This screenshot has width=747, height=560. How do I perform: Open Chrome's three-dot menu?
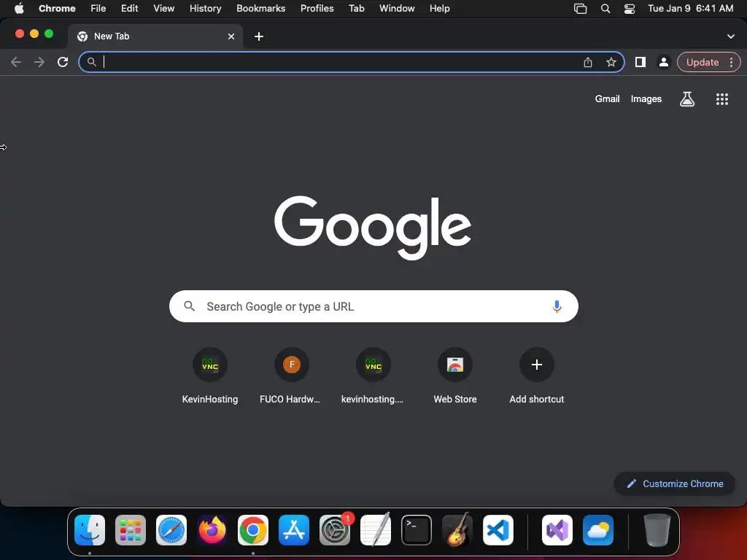click(731, 62)
